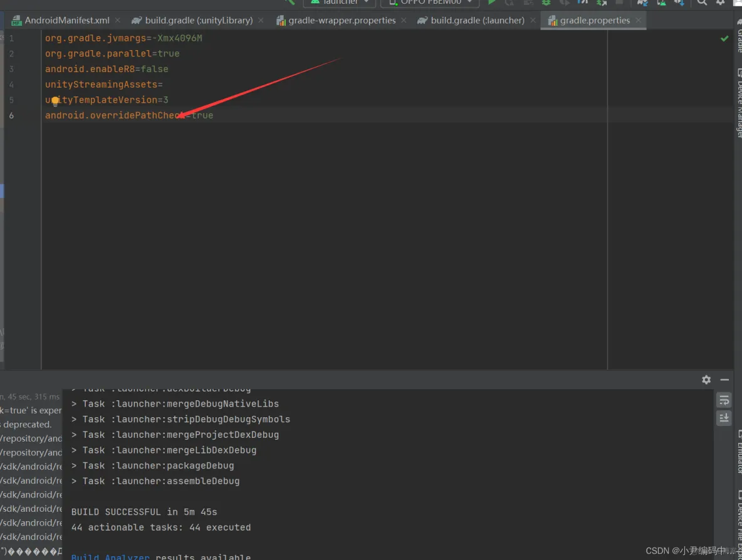Click the android.enableR8=false line
This screenshot has height=560, width=742.
tap(107, 69)
